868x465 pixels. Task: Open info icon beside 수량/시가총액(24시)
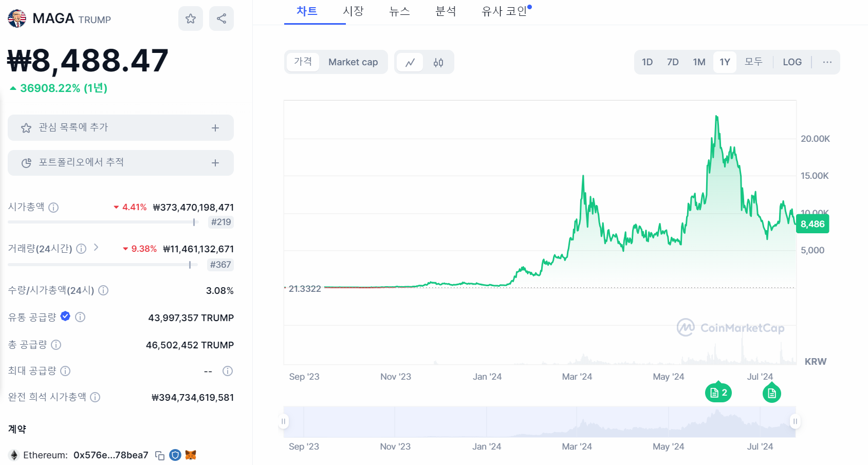103,290
